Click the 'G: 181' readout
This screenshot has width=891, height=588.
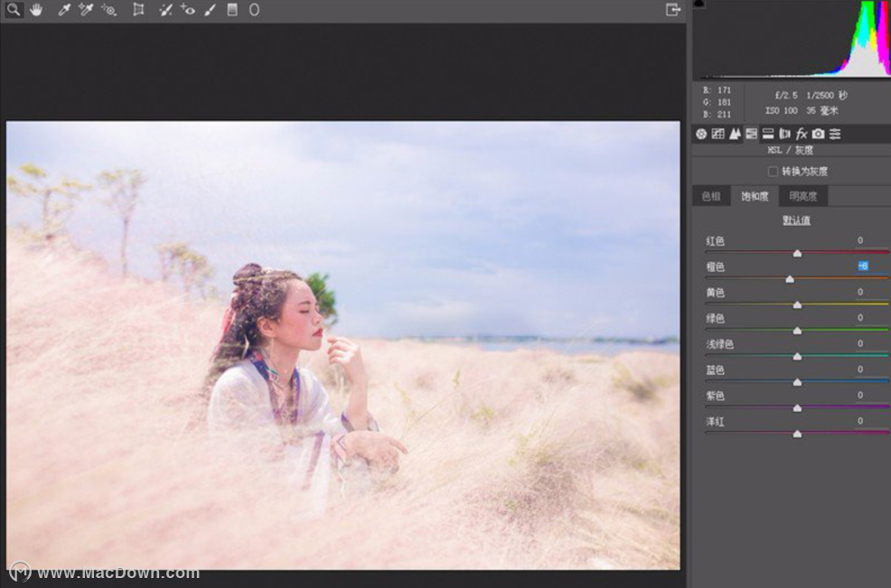click(x=717, y=102)
